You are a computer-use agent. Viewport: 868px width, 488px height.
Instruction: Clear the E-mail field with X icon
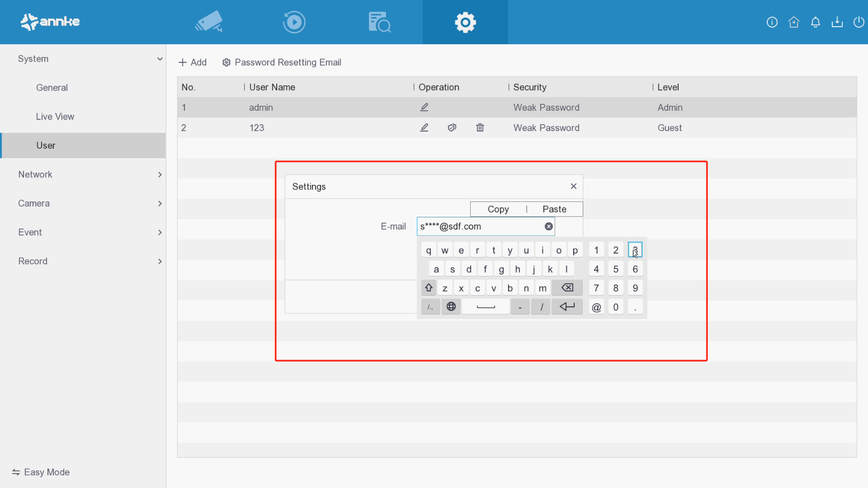coord(549,226)
